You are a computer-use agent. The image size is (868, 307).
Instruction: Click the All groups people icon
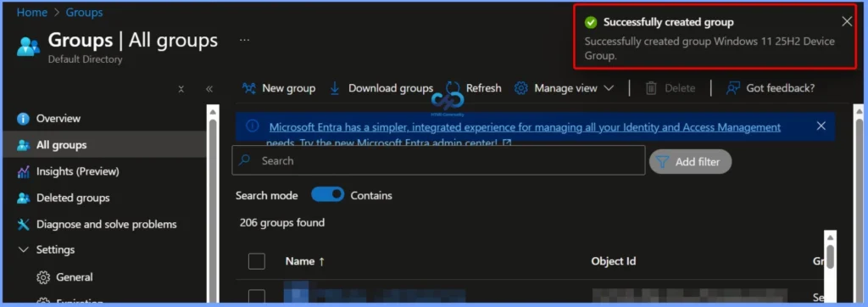(x=23, y=145)
